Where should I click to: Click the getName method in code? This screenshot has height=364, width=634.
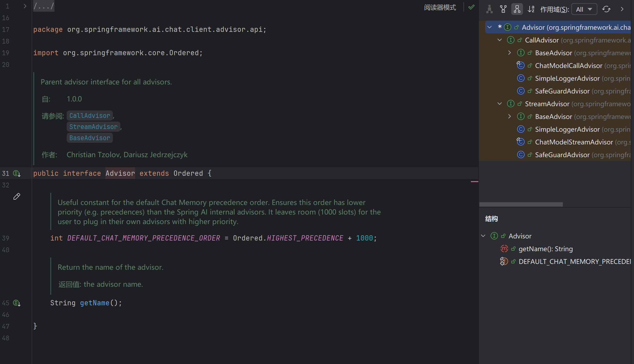click(95, 303)
